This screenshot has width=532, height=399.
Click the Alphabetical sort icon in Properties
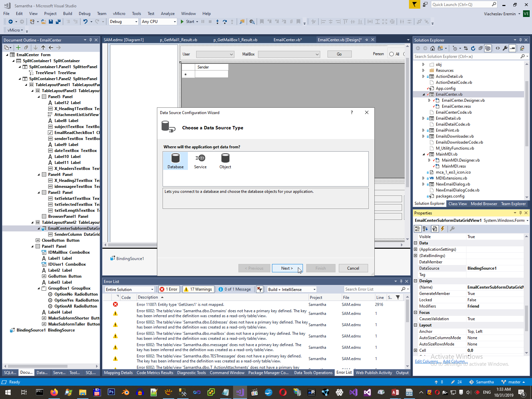(x=425, y=229)
